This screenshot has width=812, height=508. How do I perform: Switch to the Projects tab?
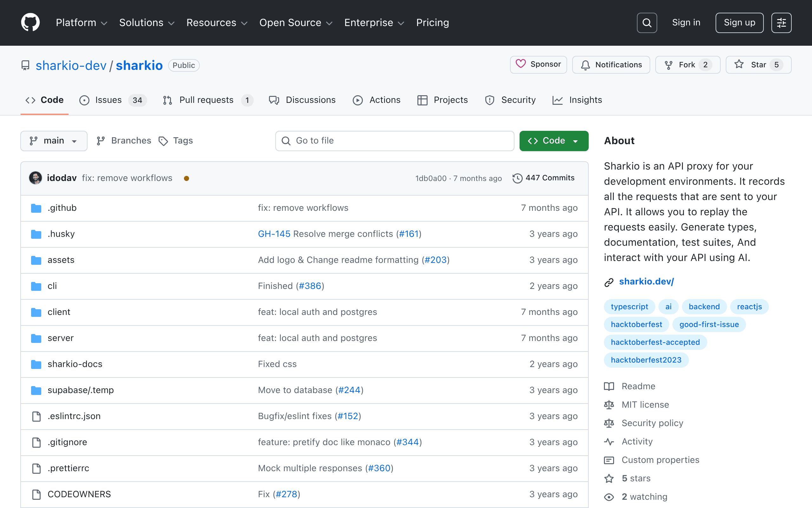442,100
